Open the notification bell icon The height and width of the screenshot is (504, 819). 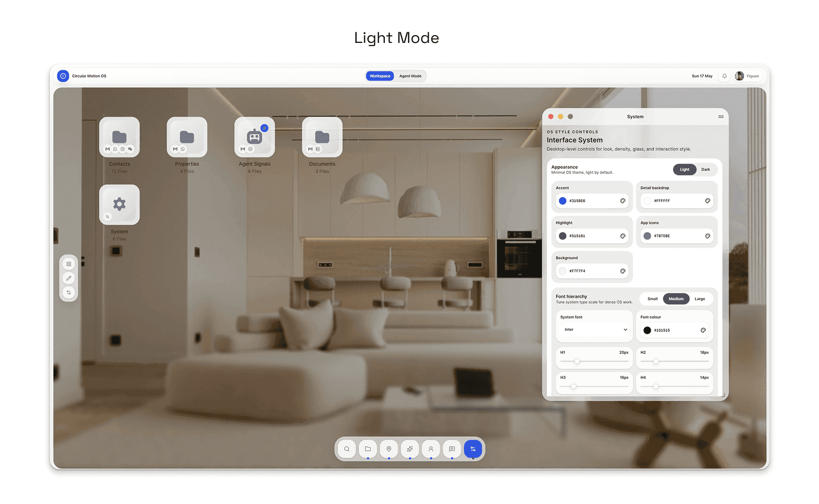click(x=724, y=76)
